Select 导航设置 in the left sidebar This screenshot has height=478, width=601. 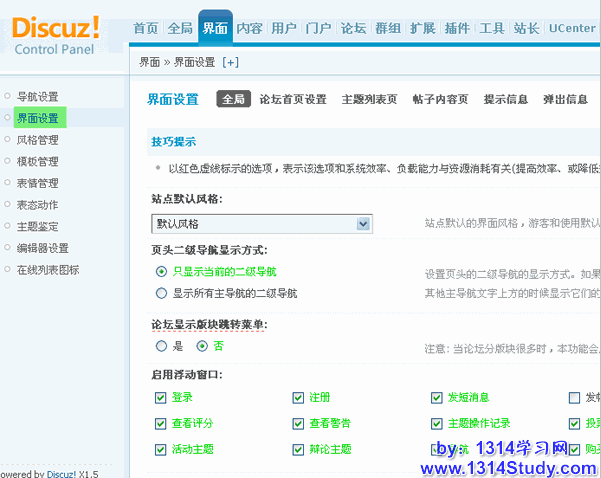[37, 97]
